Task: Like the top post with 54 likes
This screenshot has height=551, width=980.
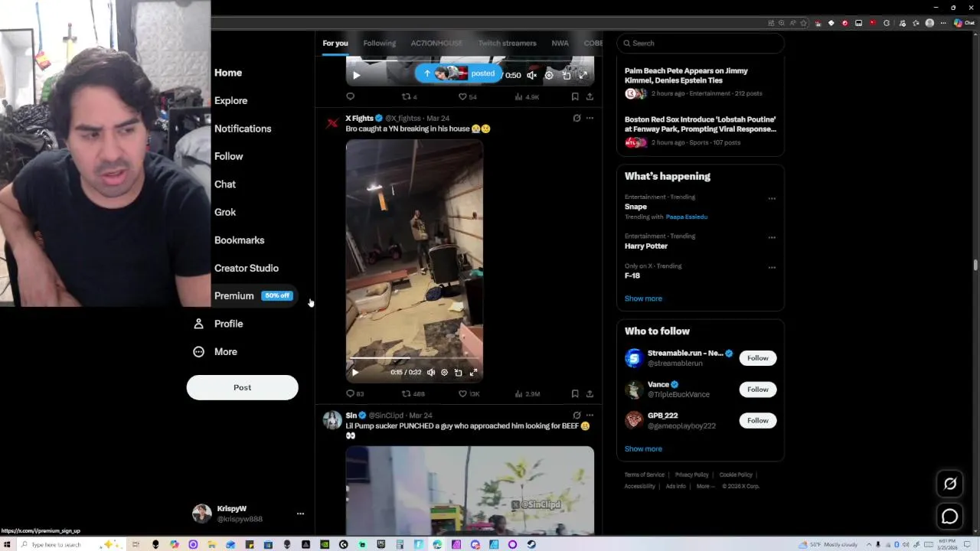Action: coord(467,96)
